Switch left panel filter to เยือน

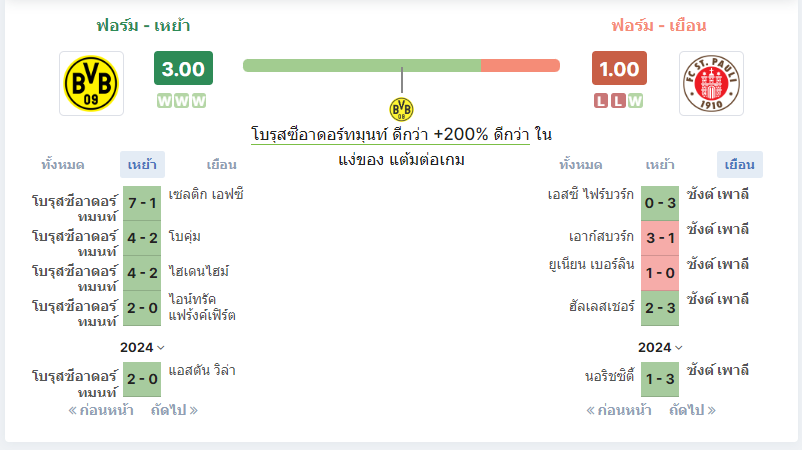coord(221,165)
